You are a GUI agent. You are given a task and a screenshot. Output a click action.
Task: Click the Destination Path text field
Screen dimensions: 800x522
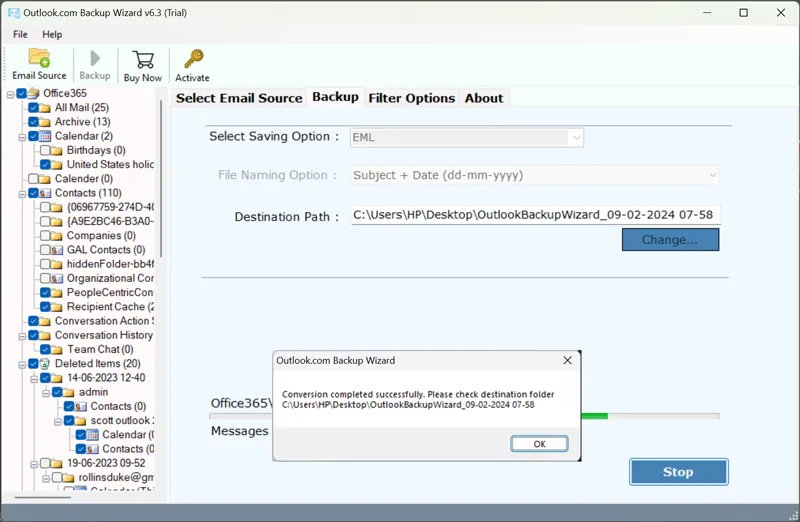point(535,215)
